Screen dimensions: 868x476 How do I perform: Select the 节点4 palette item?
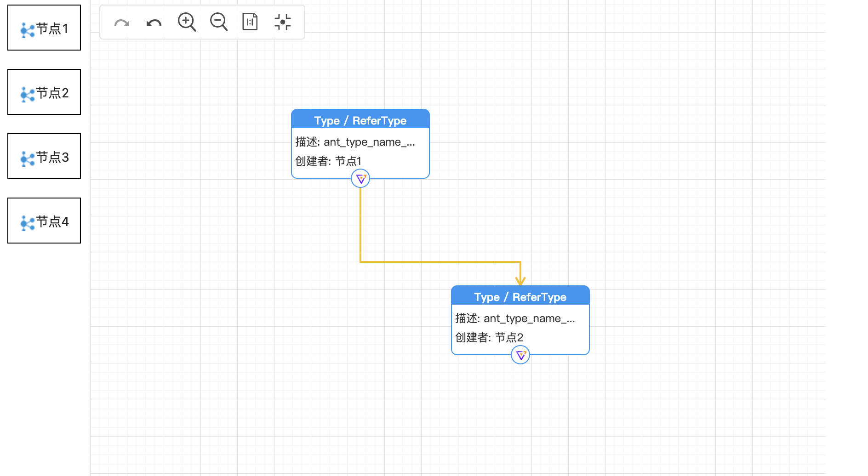[x=44, y=221]
